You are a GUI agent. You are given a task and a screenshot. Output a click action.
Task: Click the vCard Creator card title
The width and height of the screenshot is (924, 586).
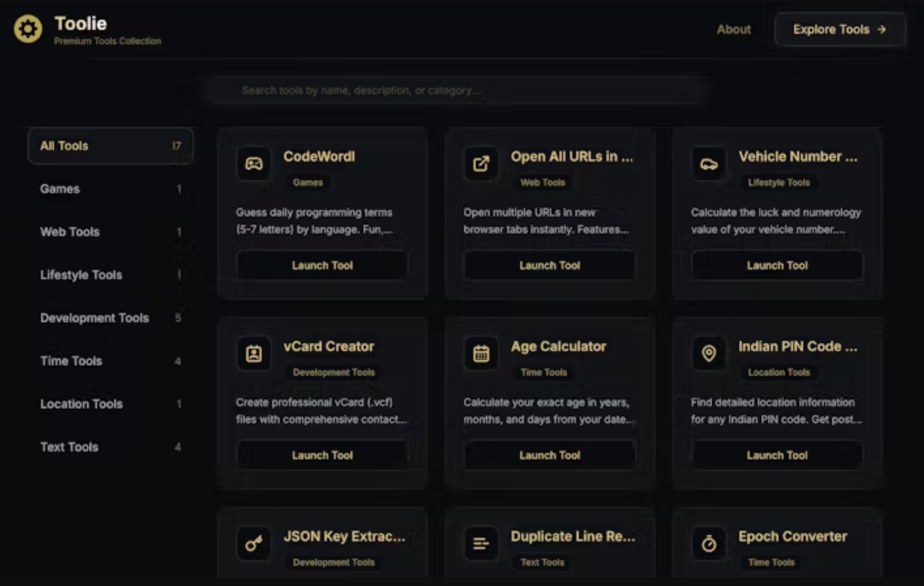point(329,347)
